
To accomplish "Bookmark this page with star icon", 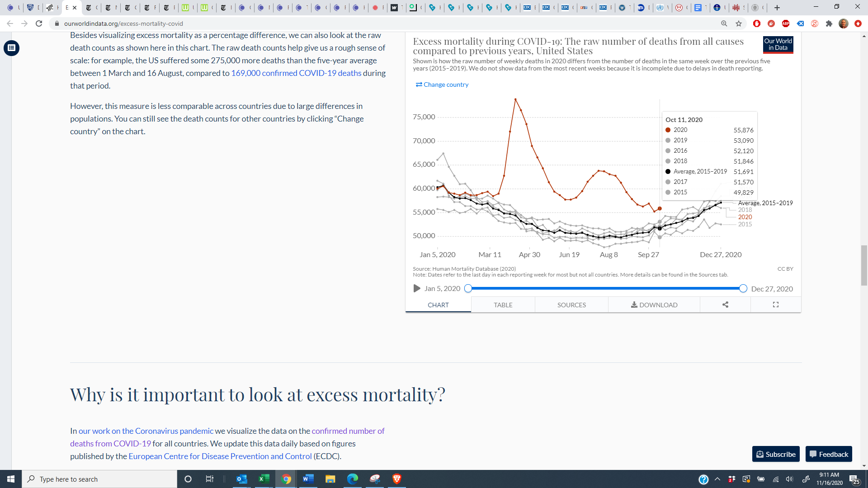I will 739,23.
